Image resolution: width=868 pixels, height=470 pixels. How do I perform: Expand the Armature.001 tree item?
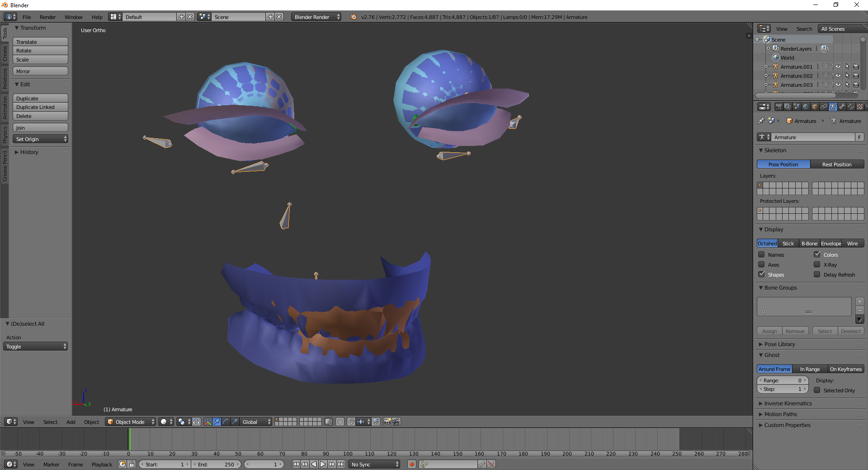pyautogui.click(x=766, y=66)
